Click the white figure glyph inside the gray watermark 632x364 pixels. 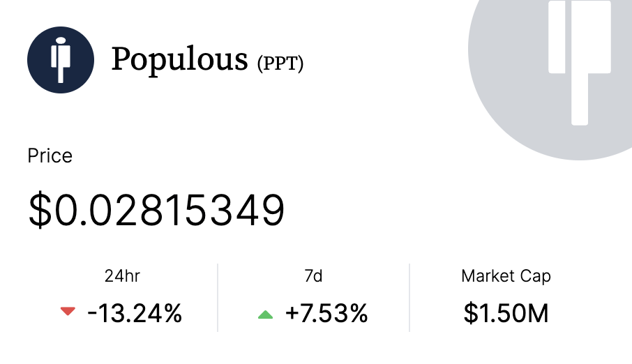tap(580, 63)
